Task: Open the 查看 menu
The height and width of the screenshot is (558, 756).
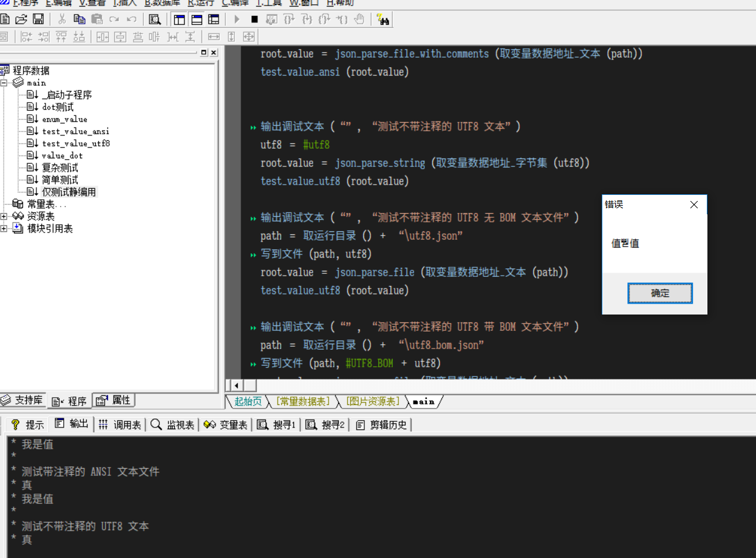Action: (x=92, y=3)
